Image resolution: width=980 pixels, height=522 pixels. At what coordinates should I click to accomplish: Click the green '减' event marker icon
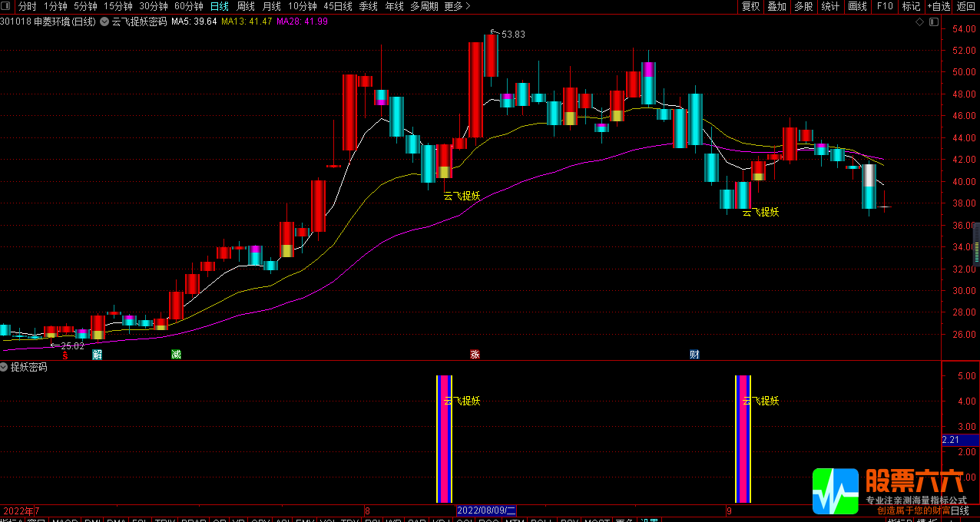176,355
